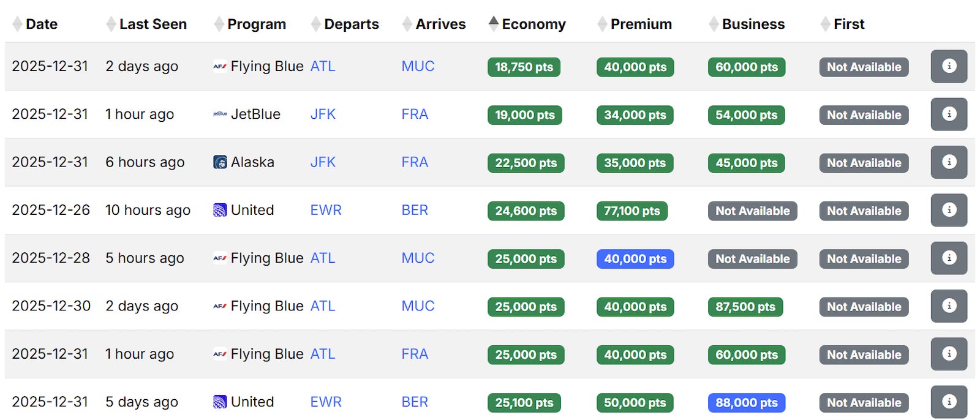Open info for first Flying Blue MUC row
The height and width of the screenshot is (420, 980).
948,66
